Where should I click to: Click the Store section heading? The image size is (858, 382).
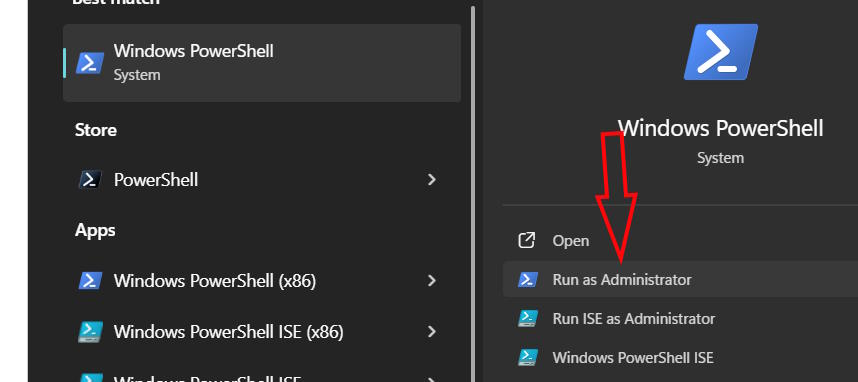click(x=96, y=130)
